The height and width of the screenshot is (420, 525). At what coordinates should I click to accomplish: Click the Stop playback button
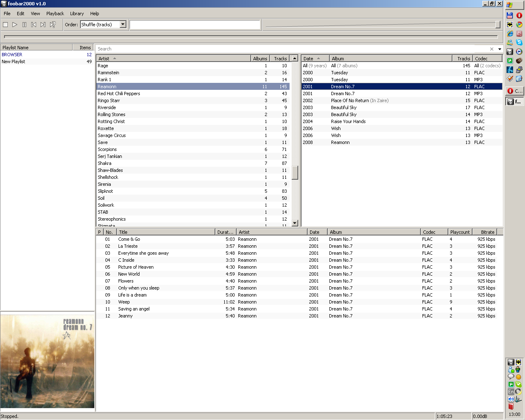coord(5,25)
